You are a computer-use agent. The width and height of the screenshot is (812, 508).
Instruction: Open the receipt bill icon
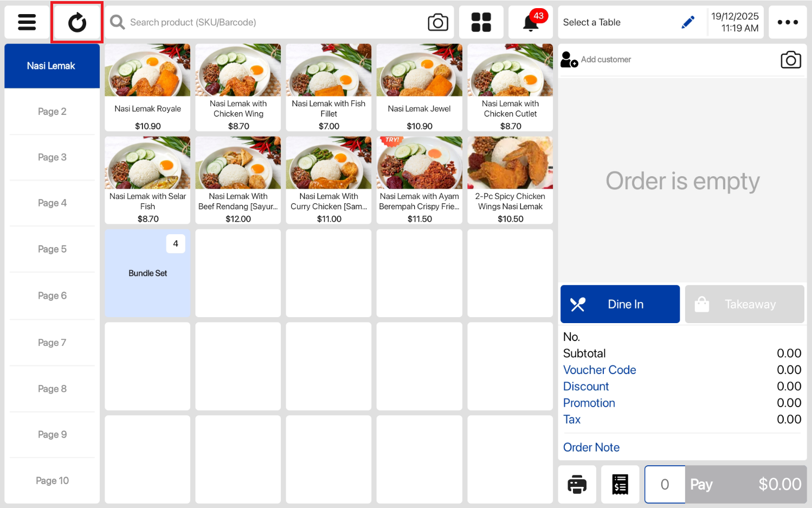tap(620, 484)
